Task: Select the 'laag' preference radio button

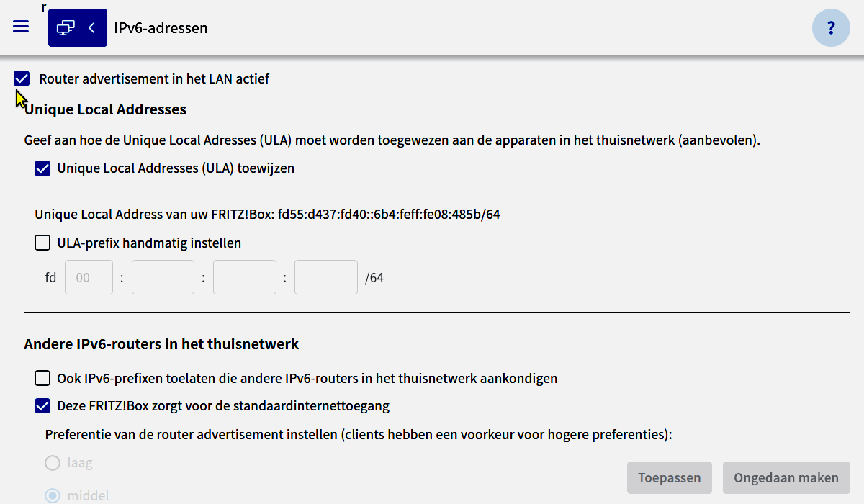Action: pyautogui.click(x=53, y=463)
